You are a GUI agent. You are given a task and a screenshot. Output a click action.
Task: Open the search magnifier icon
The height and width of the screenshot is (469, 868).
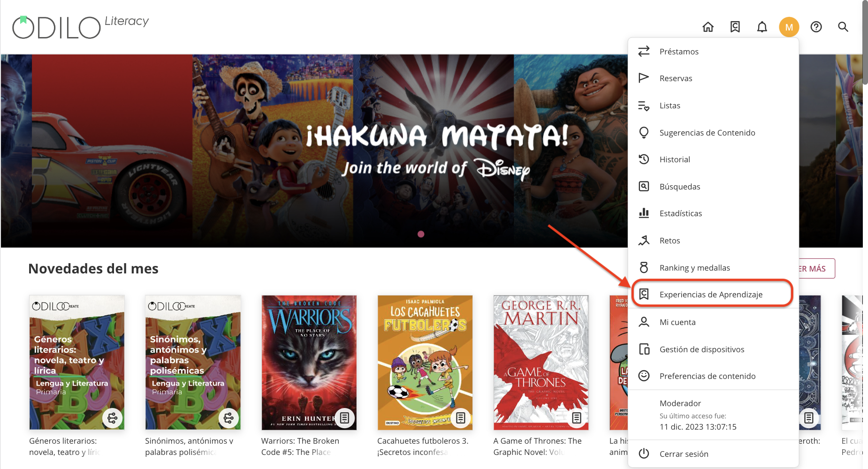843,27
